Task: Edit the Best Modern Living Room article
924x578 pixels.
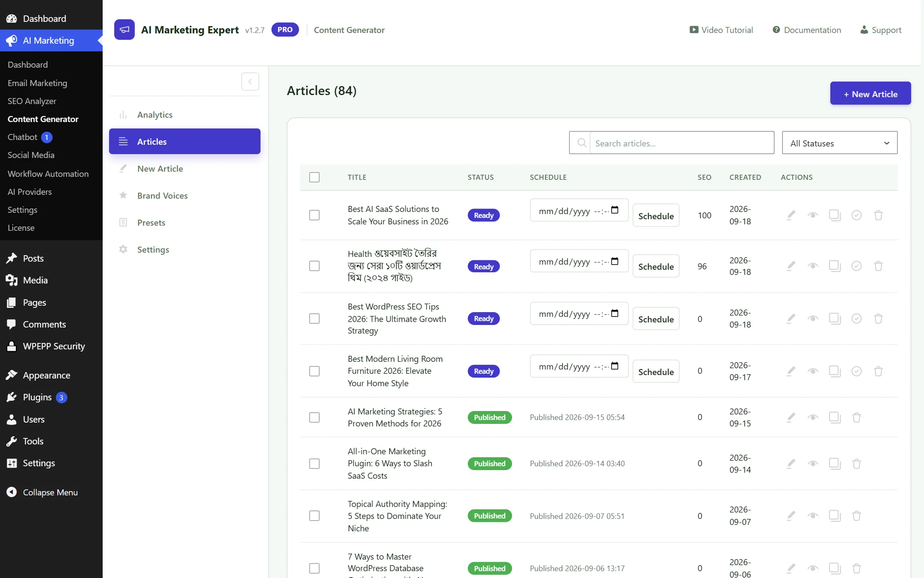Action: 791,371
